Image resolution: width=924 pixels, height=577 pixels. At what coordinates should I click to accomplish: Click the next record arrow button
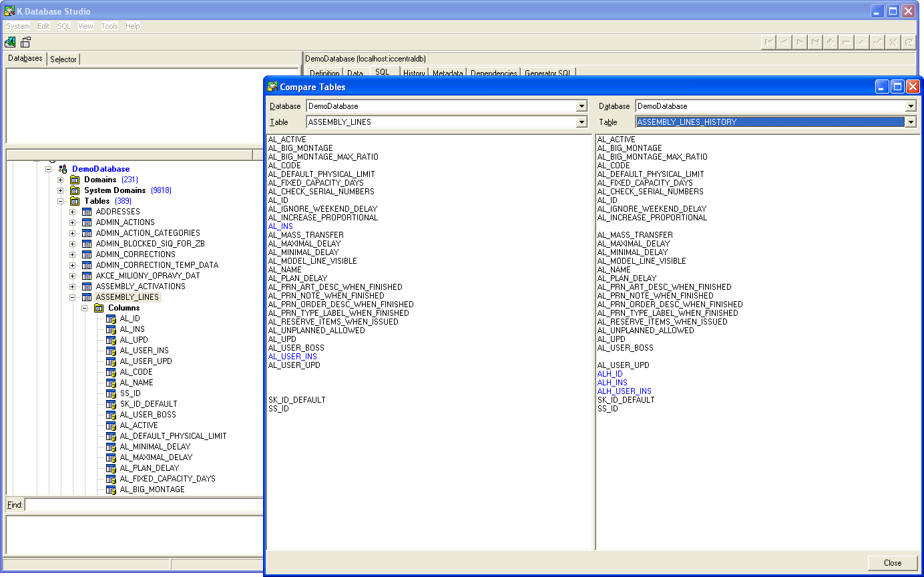(x=800, y=42)
